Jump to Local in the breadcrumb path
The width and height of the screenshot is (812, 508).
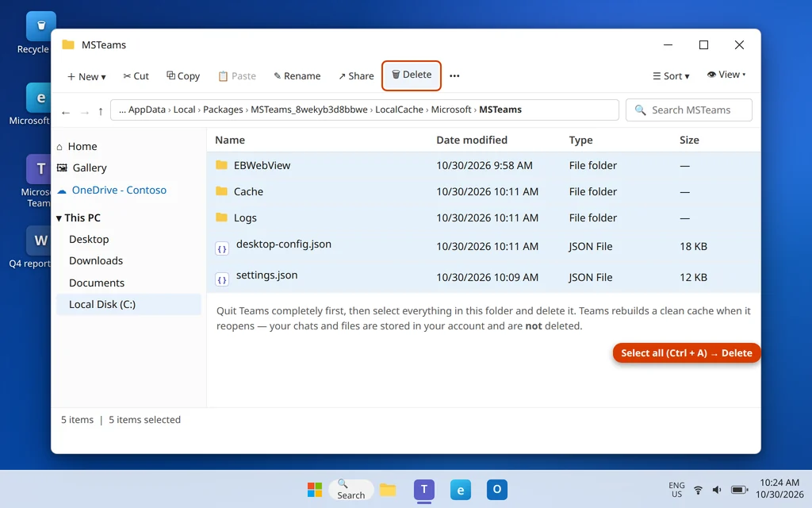click(x=184, y=110)
